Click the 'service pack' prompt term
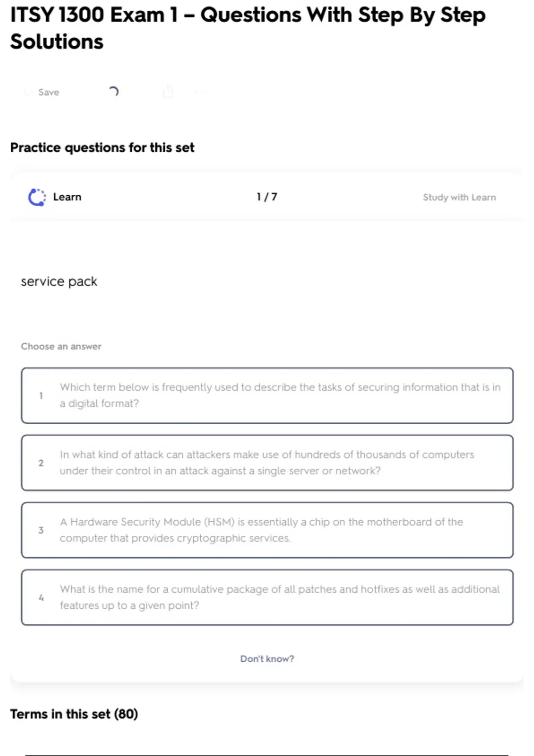The height and width of the screenshot is (756, 534). (59, 281)
